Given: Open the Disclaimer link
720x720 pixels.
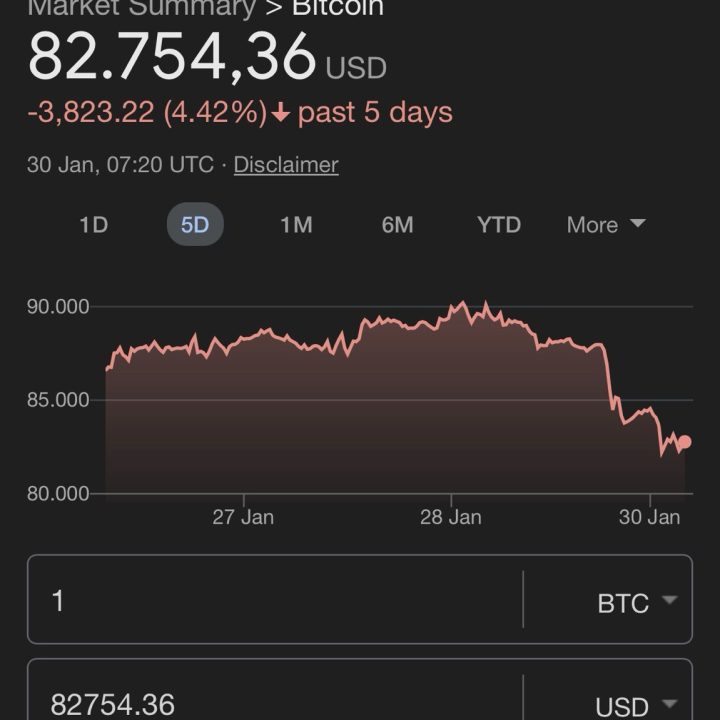Looking at the screenshot, I should pos(286,165).
